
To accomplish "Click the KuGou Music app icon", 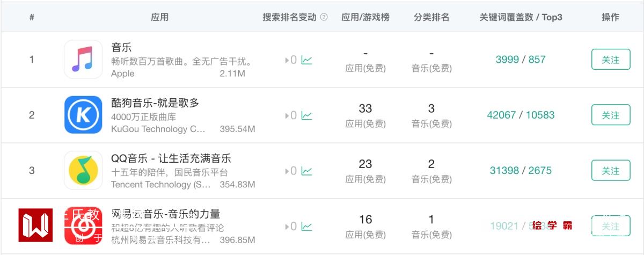I will click(x=83, y=115).
